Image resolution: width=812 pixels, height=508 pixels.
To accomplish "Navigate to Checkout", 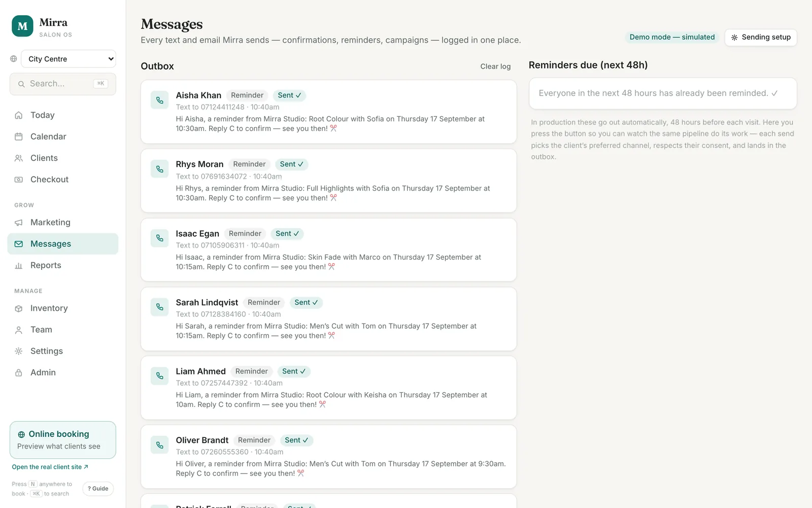I will pyautogui.click(x=63, y=179).
